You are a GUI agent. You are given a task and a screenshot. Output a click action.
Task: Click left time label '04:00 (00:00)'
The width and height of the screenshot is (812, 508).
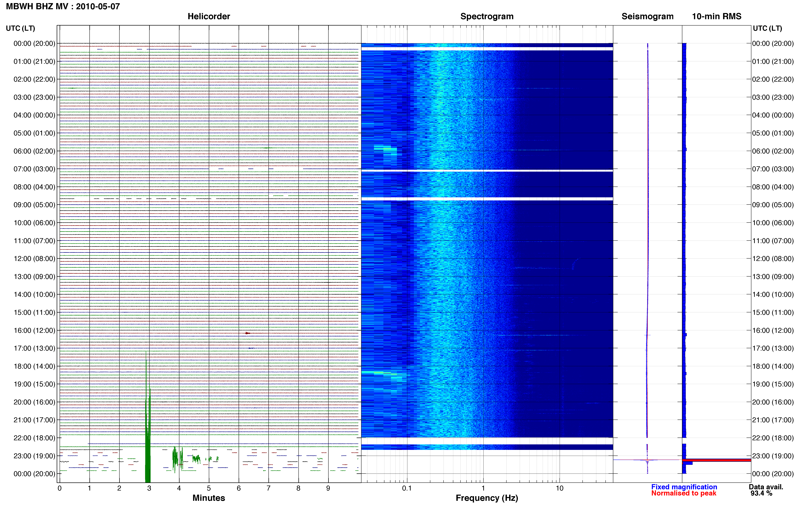click(34, 115)
